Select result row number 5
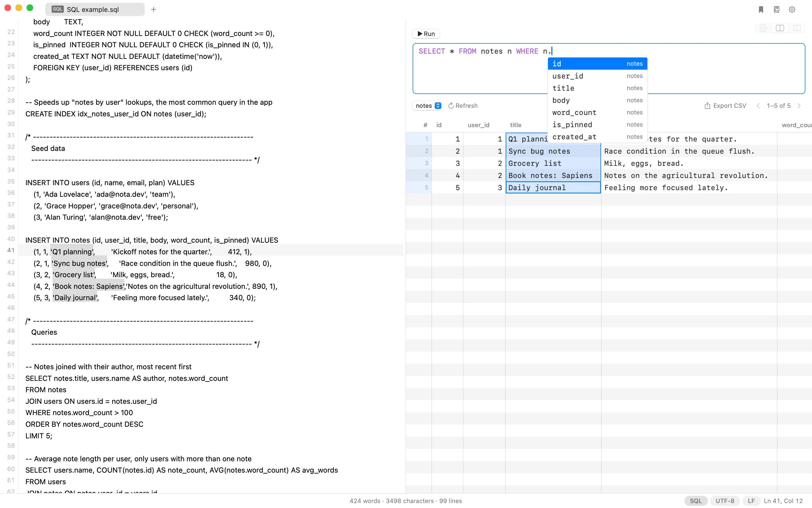This screenshot has height=508, width=812. 419,187
